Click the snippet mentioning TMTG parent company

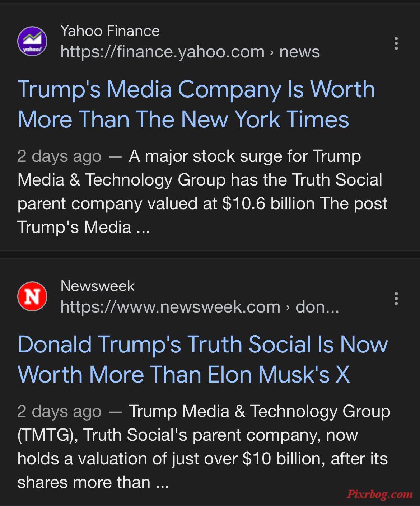point(204,447)
